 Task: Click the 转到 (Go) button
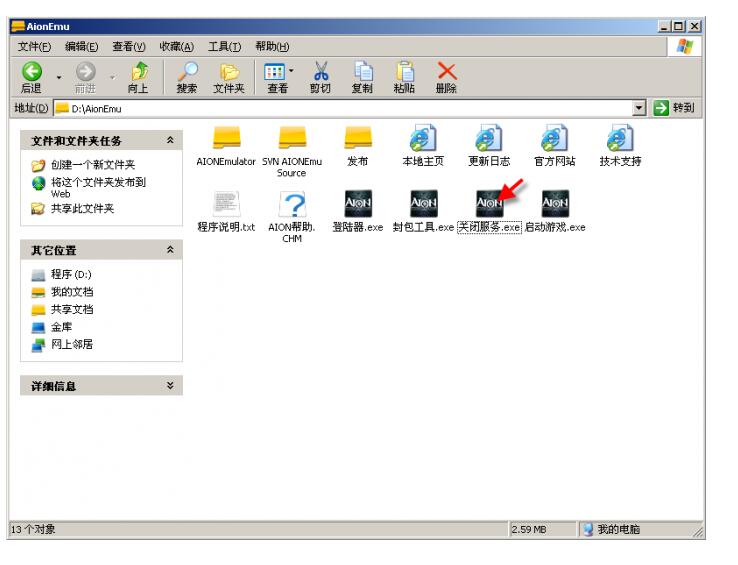(x=674, y=108)
